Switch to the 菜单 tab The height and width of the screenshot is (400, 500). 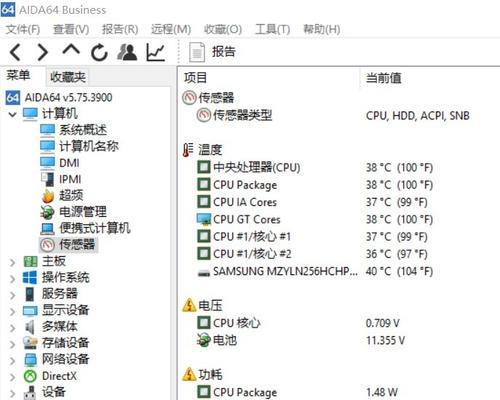pos(18,76)
